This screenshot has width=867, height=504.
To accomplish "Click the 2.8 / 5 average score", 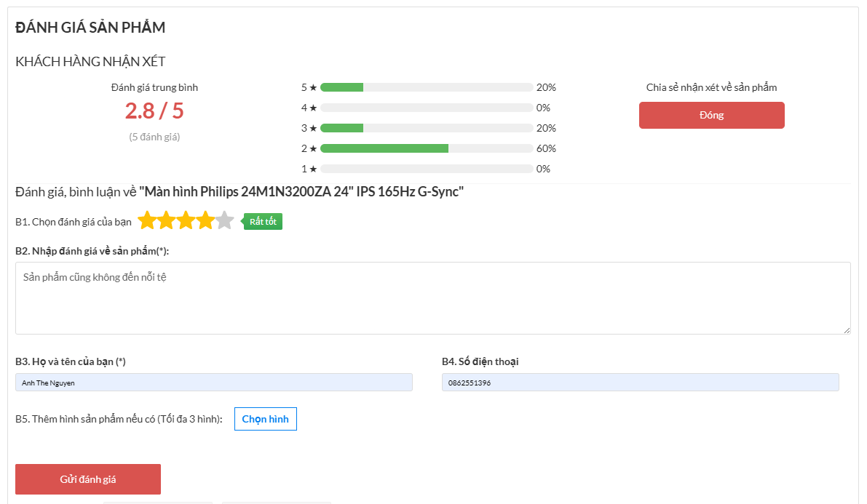I will (154, 111).
